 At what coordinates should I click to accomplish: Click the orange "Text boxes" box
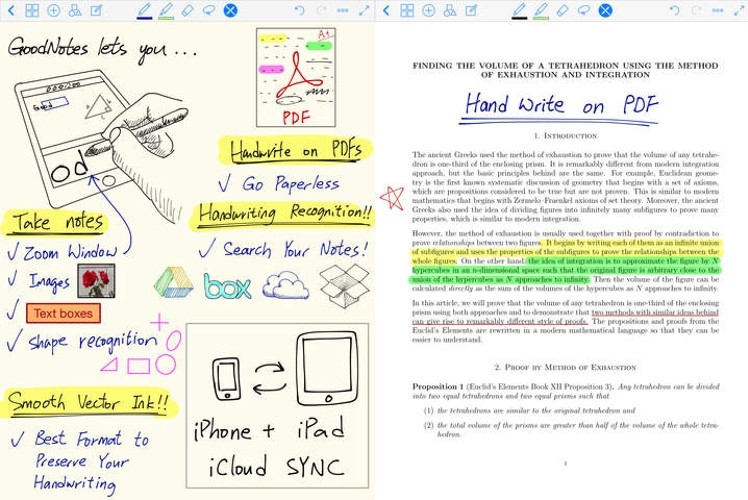(63, 313)
